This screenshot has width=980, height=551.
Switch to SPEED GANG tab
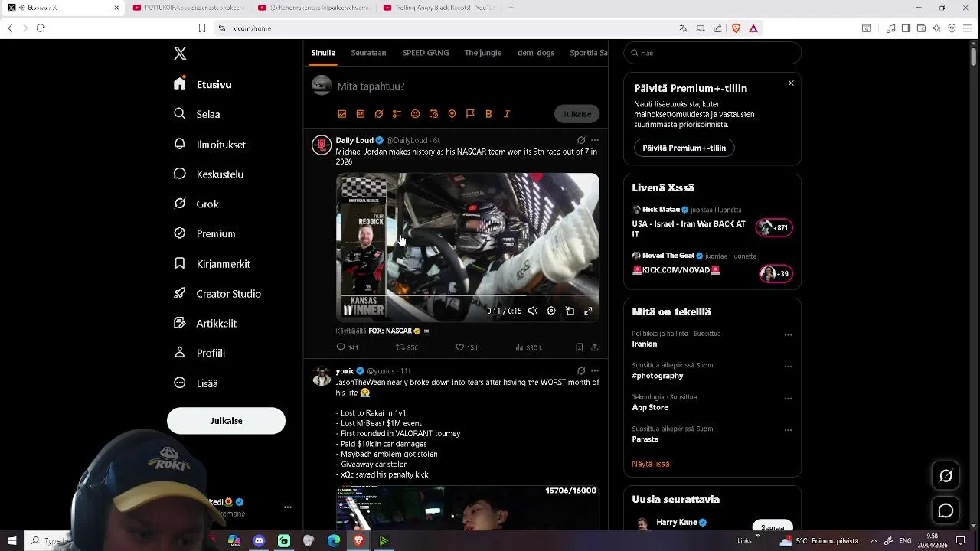(426, 53)
